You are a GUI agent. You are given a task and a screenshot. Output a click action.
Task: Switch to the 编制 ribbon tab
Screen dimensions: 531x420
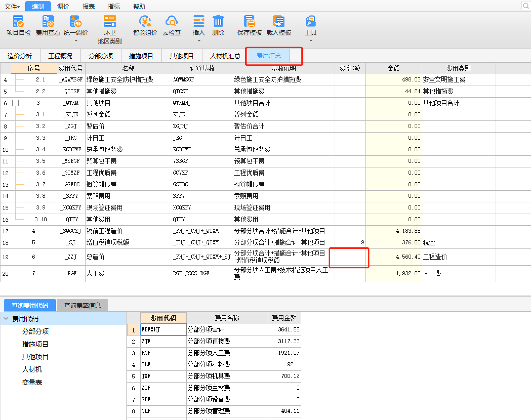[x=38, y=6]
